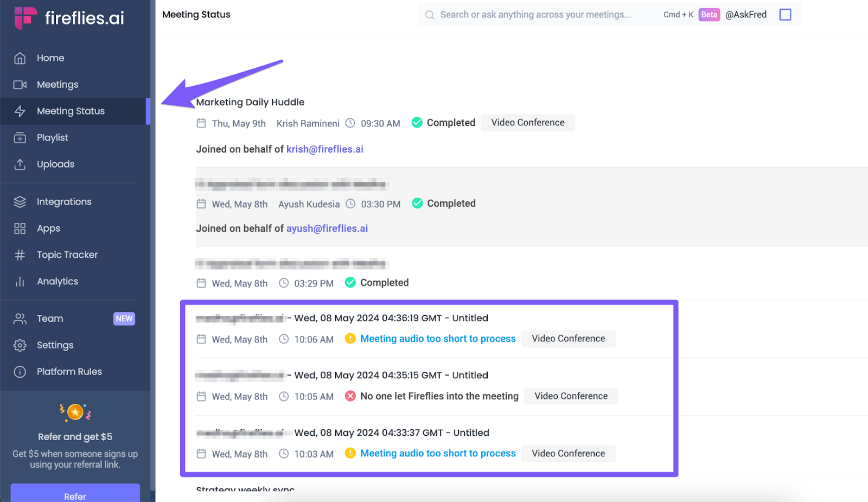The image size is (868, 502).
Task: Click the @AskFred label
Action: [x=746, y=15]
